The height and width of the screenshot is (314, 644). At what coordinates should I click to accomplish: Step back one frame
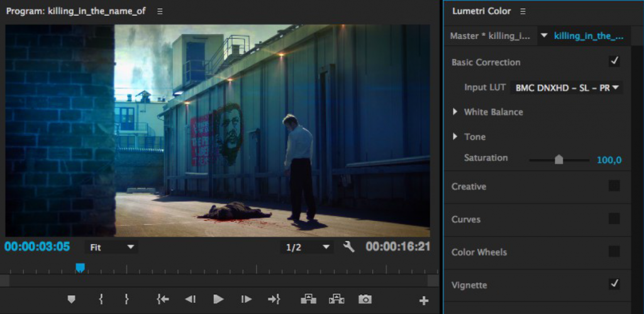click(x=190, y=299)
